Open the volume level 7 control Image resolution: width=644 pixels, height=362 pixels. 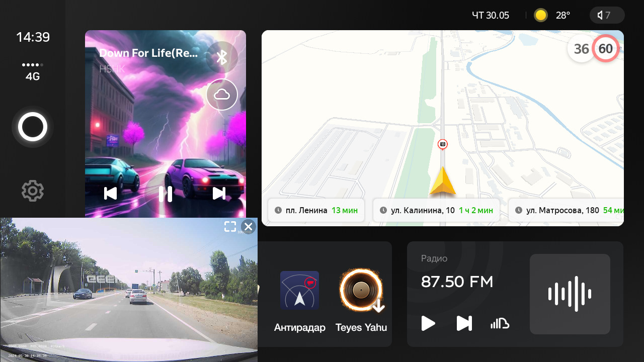[607, 15]
